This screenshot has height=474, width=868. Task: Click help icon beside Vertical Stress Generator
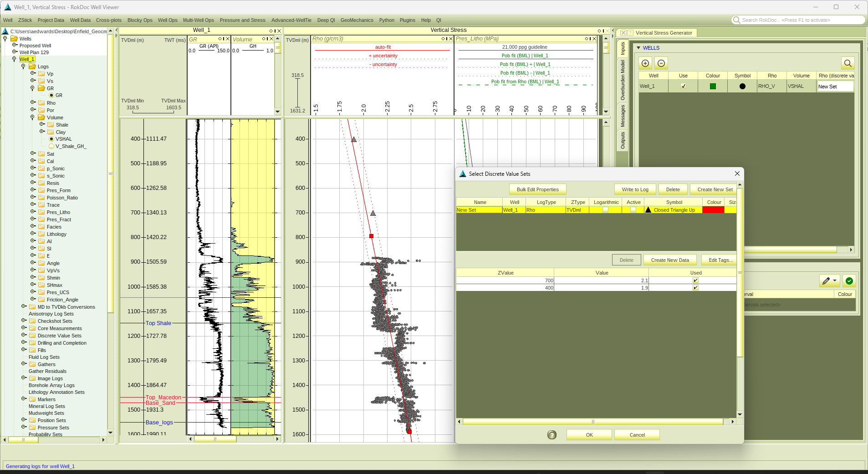click(630, 33)
